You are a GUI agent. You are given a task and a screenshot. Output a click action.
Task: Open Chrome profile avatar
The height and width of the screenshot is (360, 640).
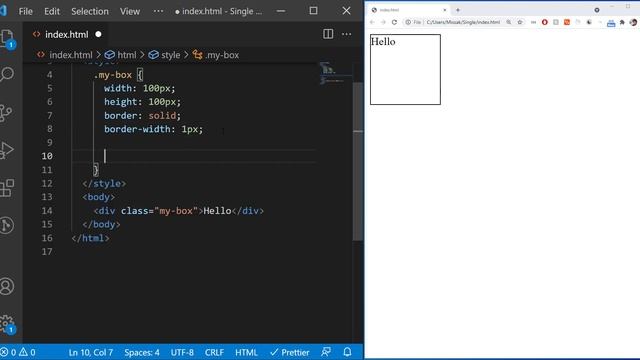633,22
